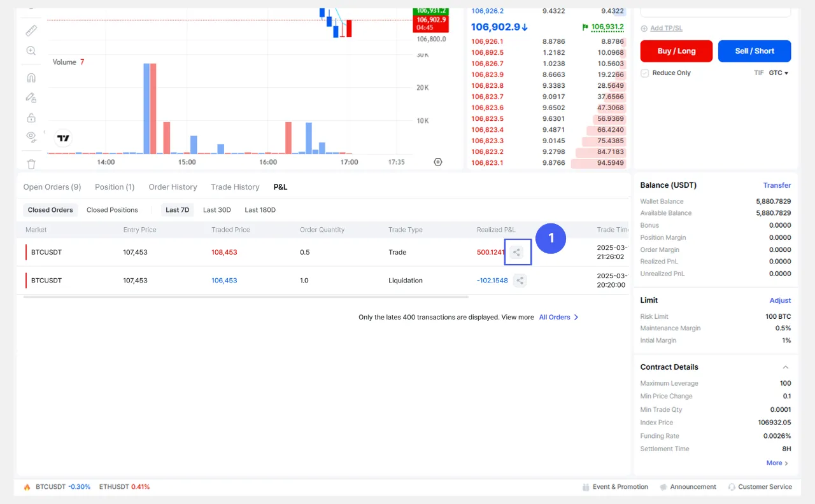This screenshot has height=504, width=815.
Task: Expand More contract details
Action: click(x=777, y=463)
